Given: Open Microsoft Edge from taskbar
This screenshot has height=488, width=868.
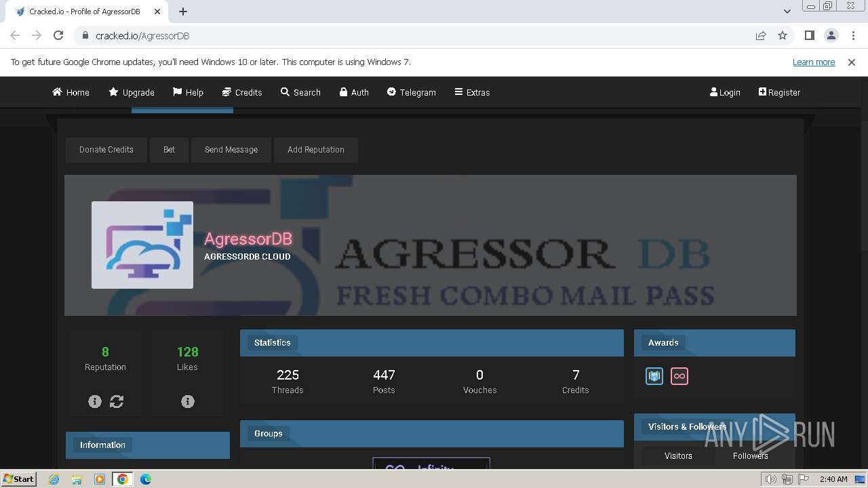Looking at the screenshot, I should [146, 479].
